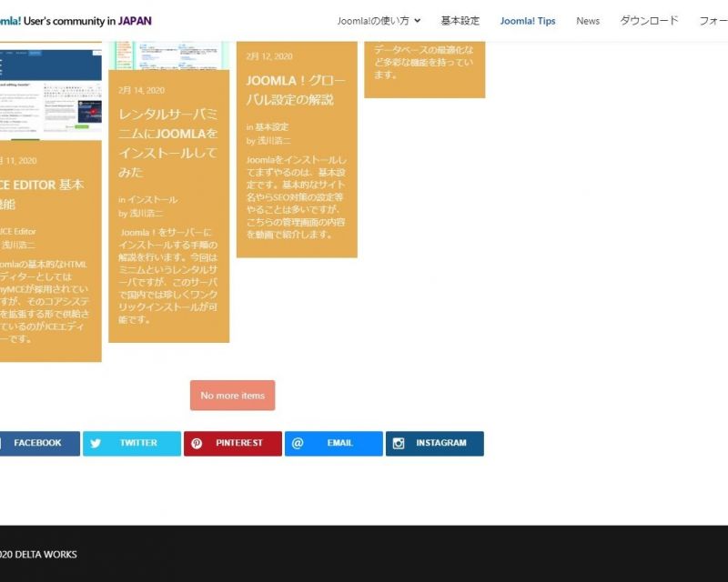Open the JOOMLA！グローバル設定の解説 article title
Screen dimensions: 728x582
point(296,89)
